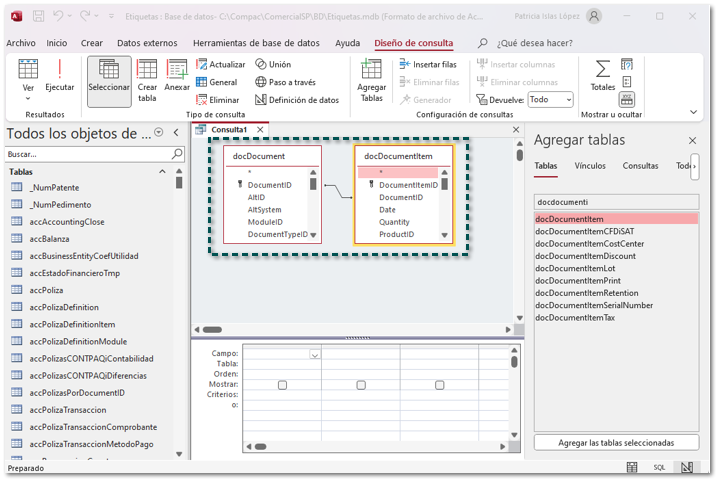719x482 pixels.
Task: Select docDocumentItemTax in the table list
Action: [x=575, y=317]
